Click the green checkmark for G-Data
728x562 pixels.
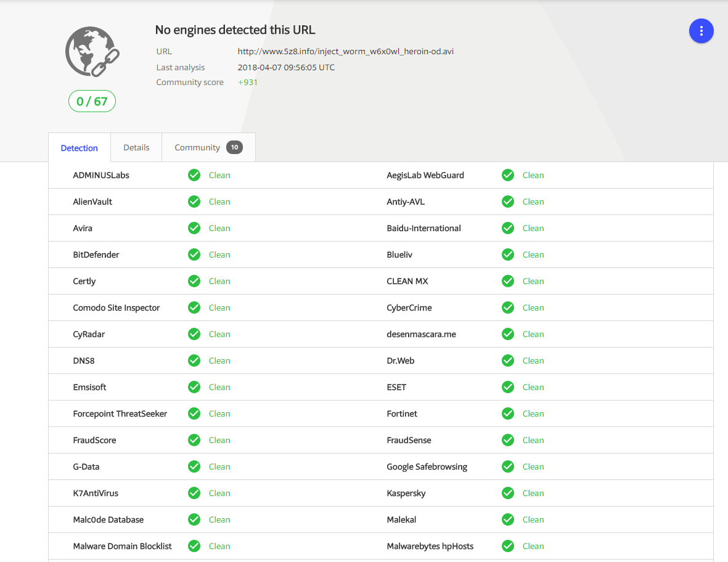point(194,466)
